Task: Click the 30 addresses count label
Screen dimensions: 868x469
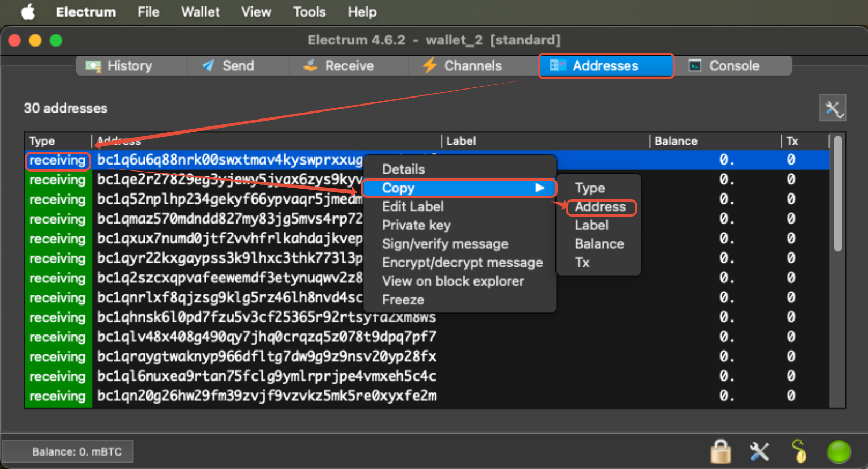Action: pos(65,108)
